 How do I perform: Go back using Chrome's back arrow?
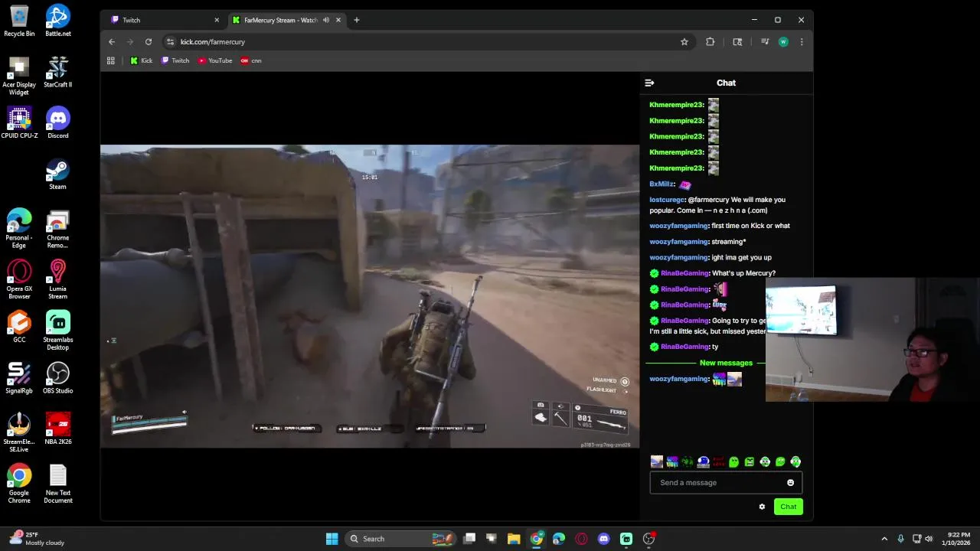(112, 41)
